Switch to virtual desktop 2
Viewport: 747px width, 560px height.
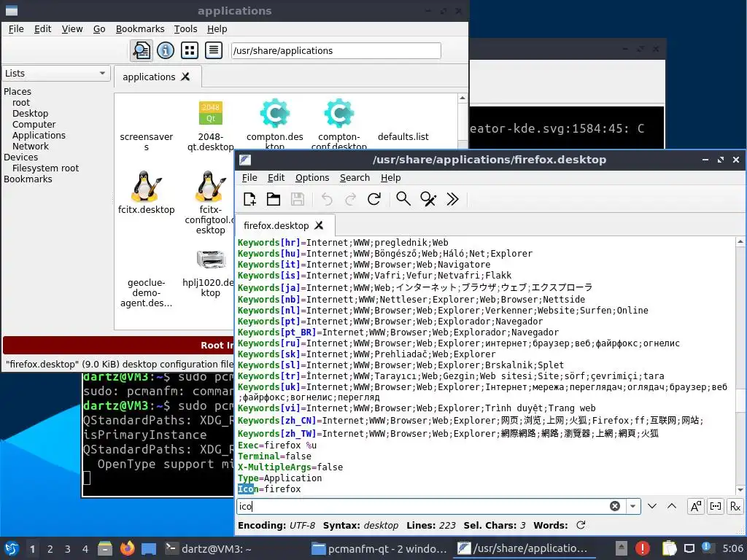pyautogui.click(x=50, y=549)
